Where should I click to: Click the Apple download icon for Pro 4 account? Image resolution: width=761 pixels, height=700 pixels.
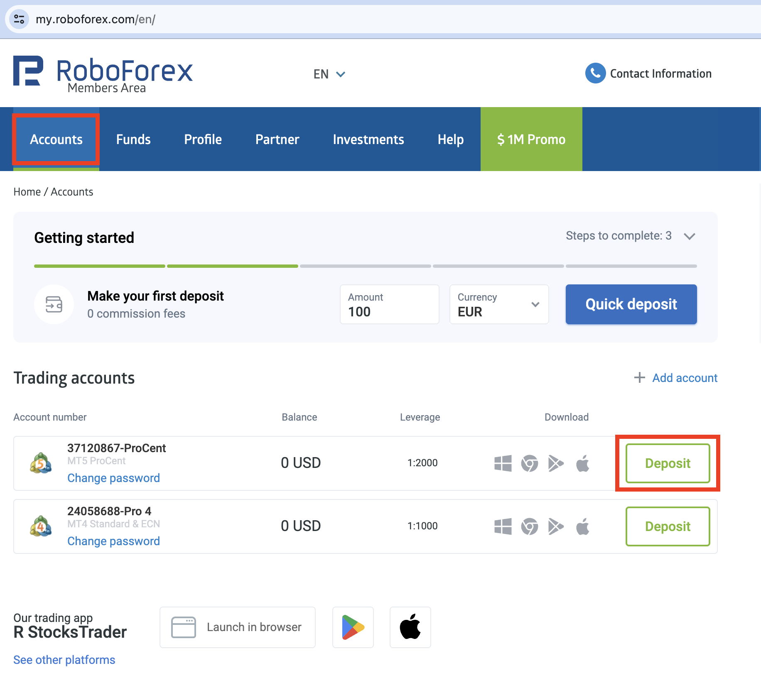(582, 526)
